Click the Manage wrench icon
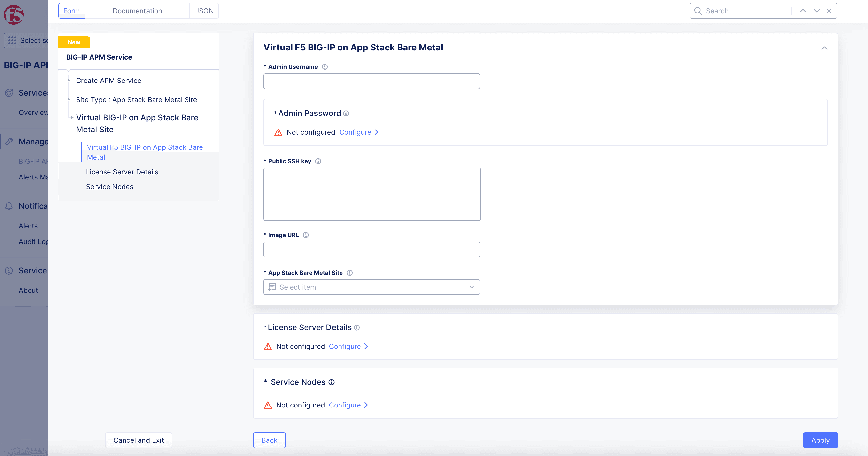This screenshot has height=456, width=868. [x=9, y=142]
